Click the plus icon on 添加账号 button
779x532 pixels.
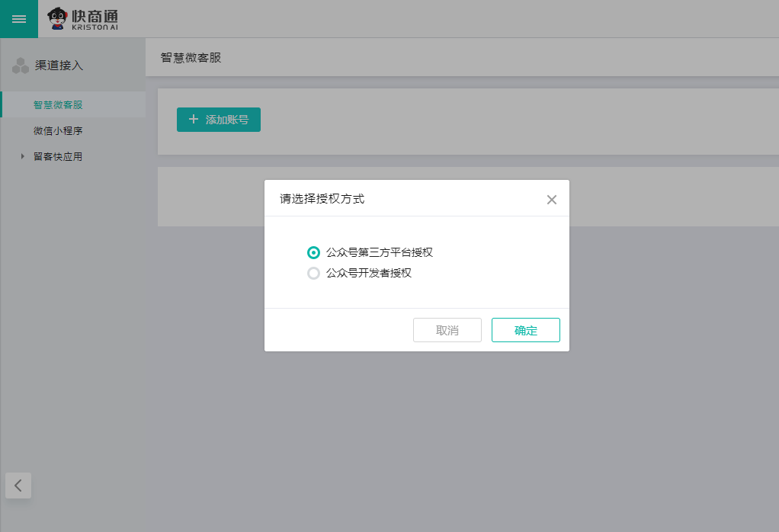193,120
